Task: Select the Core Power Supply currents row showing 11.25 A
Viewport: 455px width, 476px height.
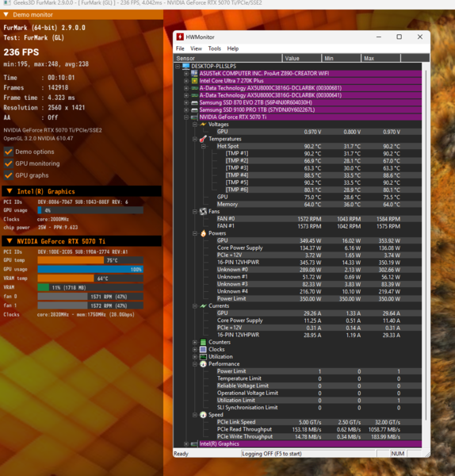Action: click(x=319, y=321)
